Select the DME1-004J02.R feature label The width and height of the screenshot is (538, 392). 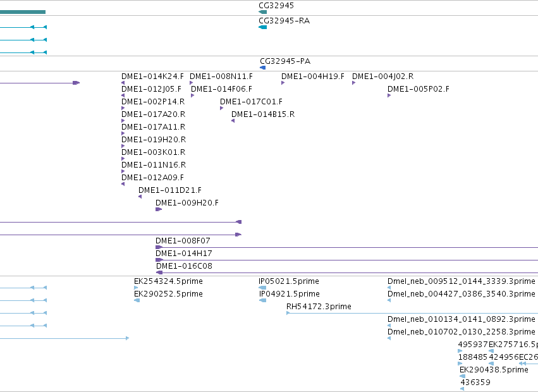coord(383,77)
